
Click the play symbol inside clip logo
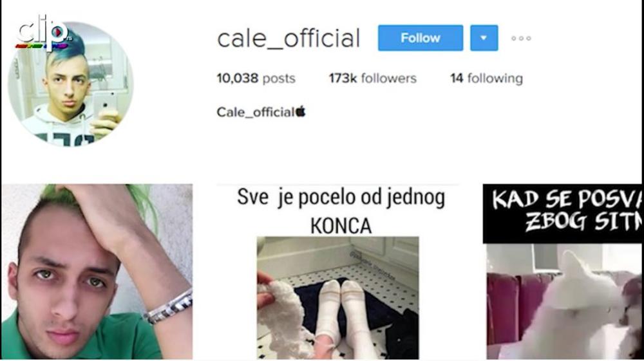59,32
